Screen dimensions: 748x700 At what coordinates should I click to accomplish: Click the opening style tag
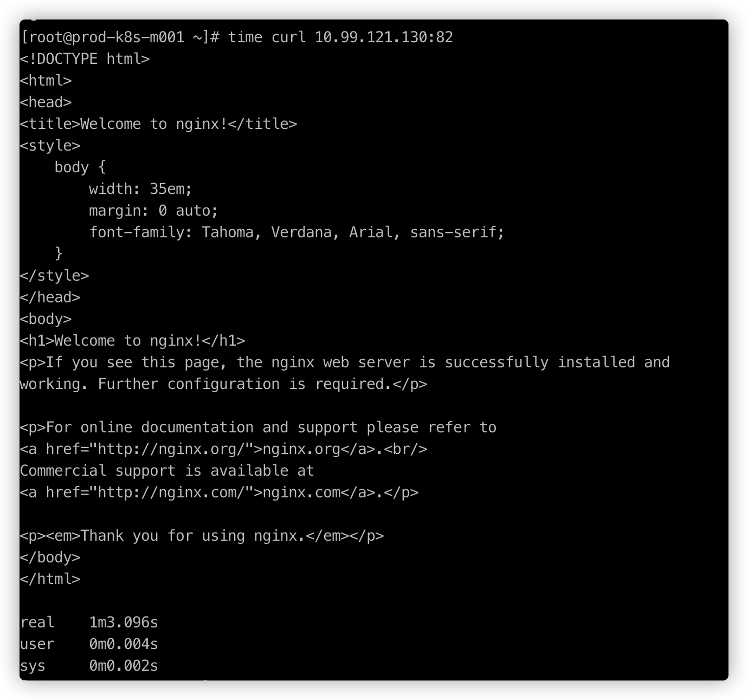coord(50,146)
